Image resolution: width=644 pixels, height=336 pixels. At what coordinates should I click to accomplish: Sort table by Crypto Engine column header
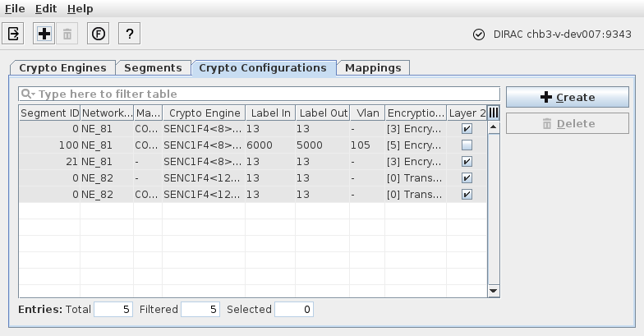204,113
